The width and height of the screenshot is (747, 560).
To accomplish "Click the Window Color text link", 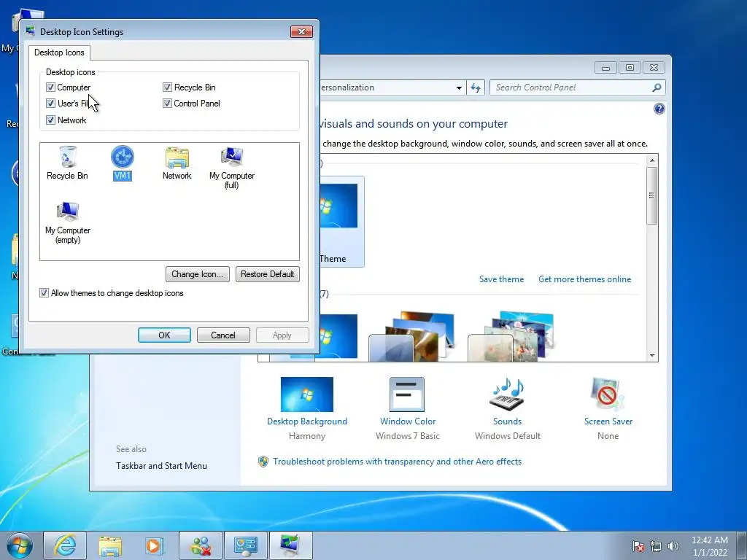I will [x=408, y=421].
